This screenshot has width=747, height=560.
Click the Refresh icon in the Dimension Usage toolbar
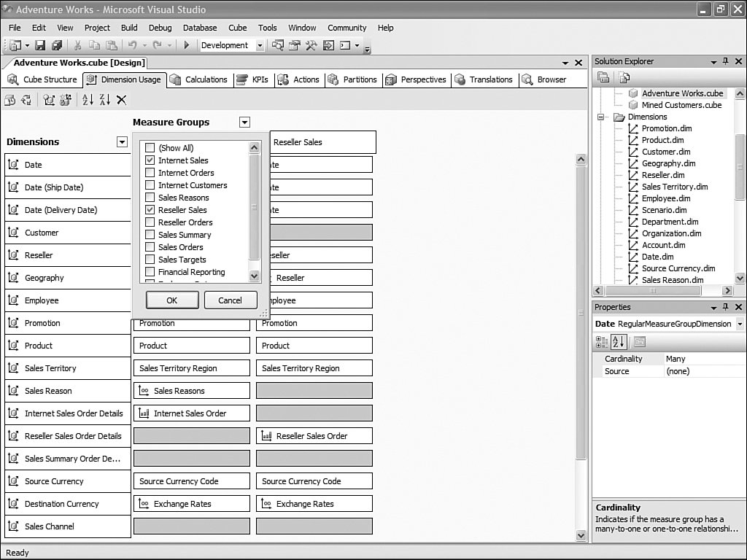click(x=26, y=100)
